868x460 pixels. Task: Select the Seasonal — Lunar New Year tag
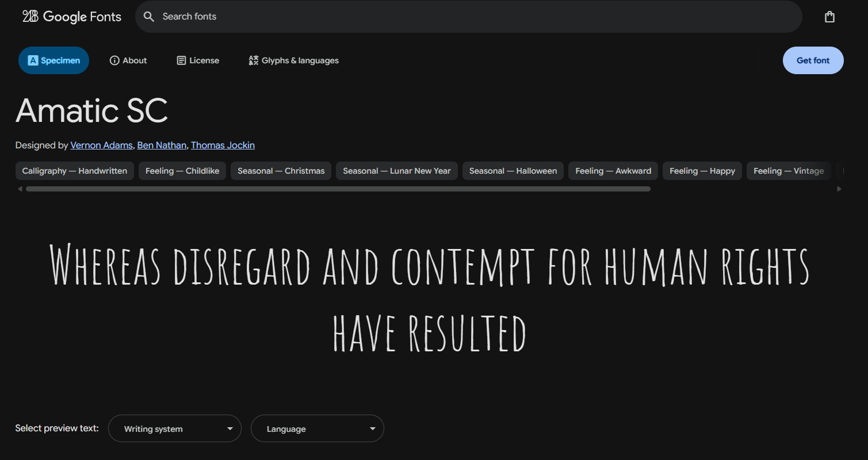click(397, 171)
